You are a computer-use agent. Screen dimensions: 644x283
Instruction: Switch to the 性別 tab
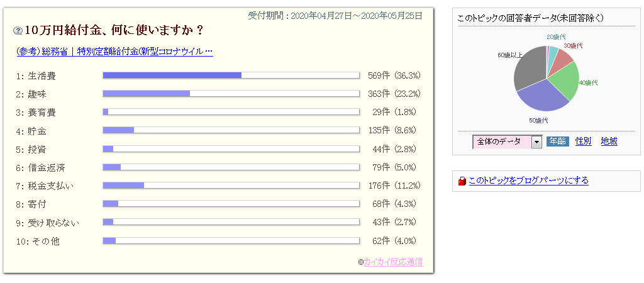click(583, 141)
